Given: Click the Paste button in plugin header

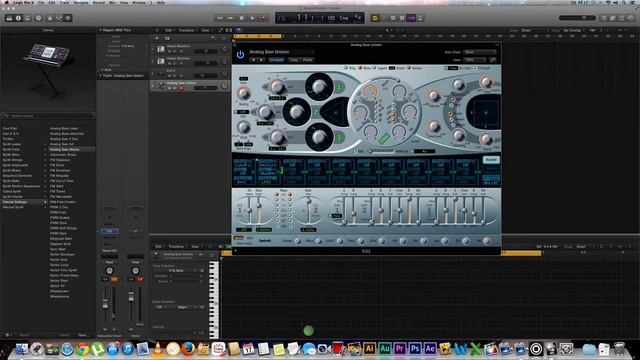Looking at the screenshot, I should (x=307, y=60).
